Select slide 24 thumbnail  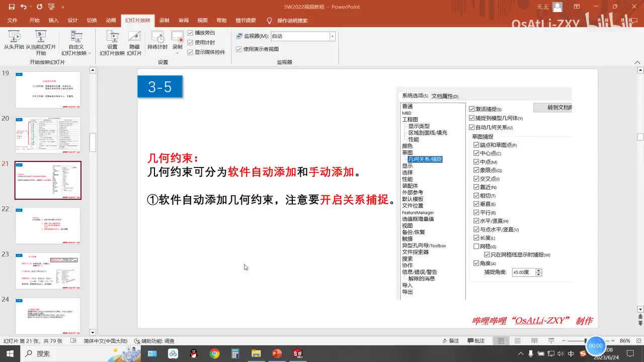coord(48,316)
